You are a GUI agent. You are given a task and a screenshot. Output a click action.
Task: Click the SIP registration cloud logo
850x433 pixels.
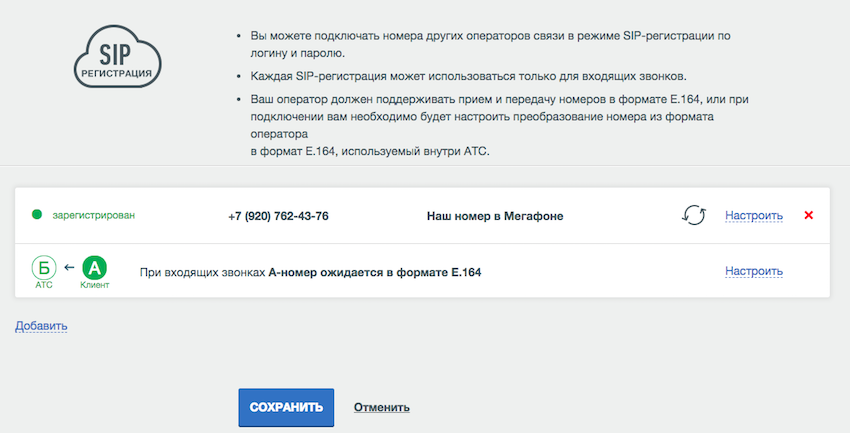(x=117, y=57)
